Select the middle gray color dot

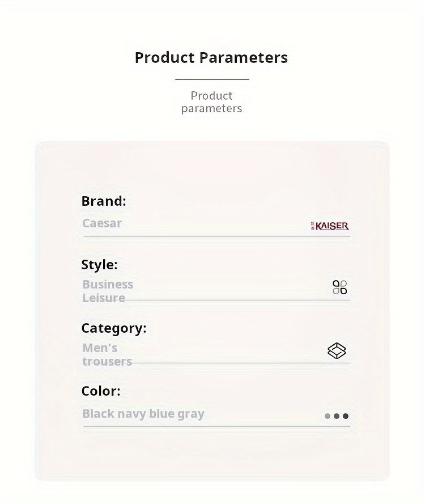click(337, 416)
